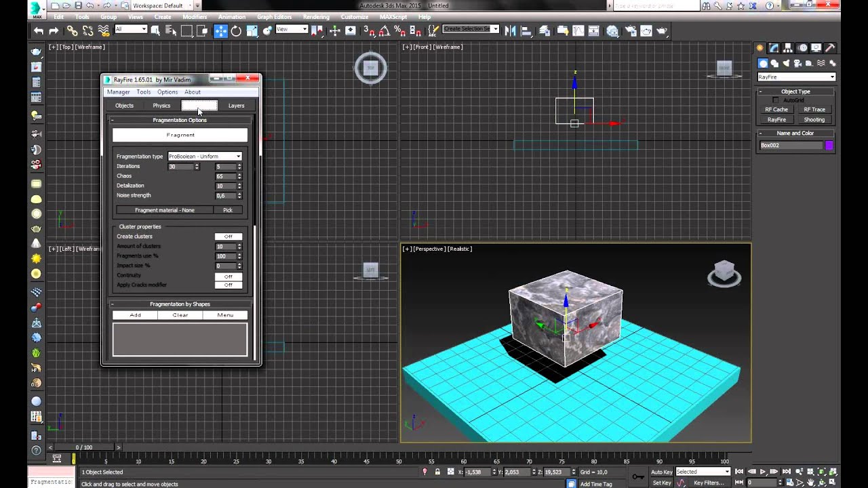Open the Material Editor icon

point(613,30)
